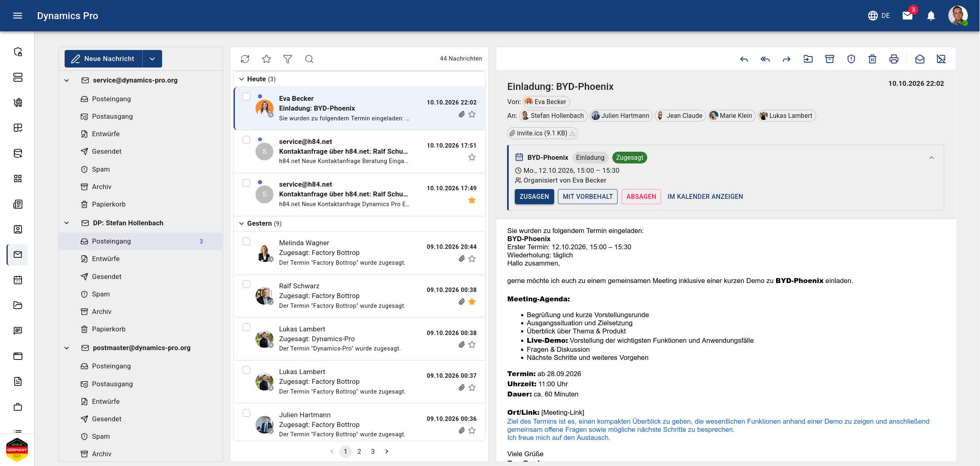Open the chat module in left sidebar

pyautogui.click(x=18, y=331)
